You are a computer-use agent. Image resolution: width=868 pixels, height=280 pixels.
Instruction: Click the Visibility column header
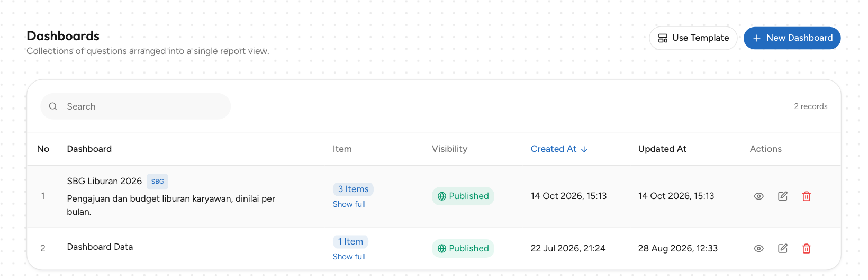click(x=449, y=149)
